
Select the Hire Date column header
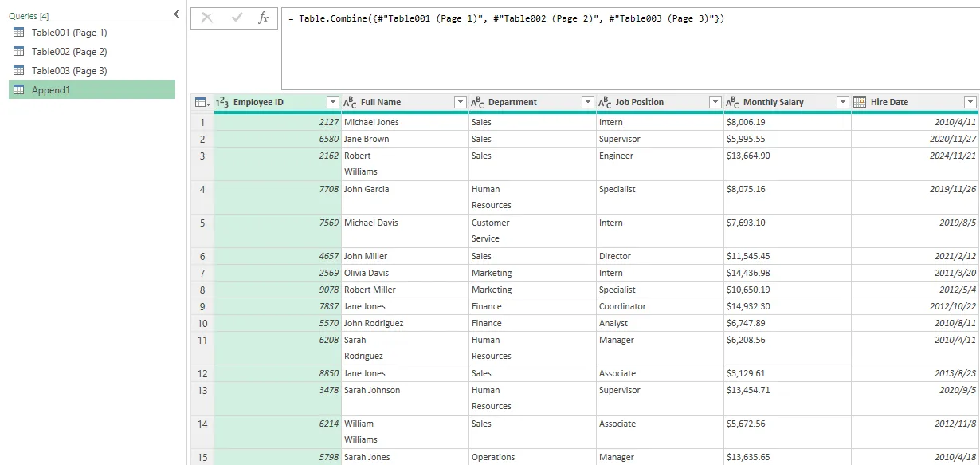pyautogui.click(x=889, y=102)
